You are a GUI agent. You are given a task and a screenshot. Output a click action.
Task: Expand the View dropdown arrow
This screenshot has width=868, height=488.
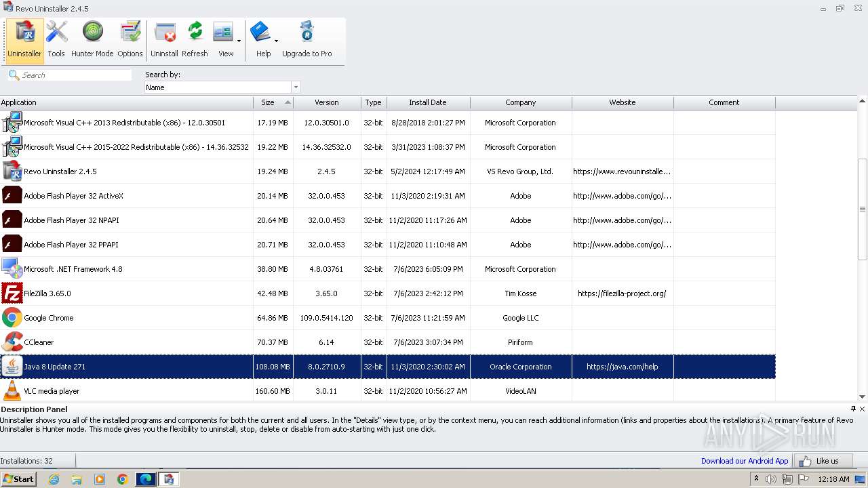pos(239,41)
